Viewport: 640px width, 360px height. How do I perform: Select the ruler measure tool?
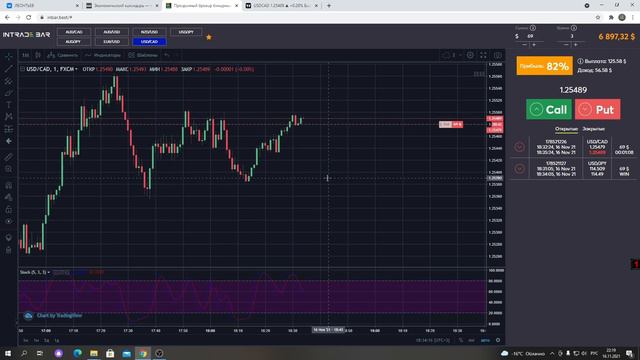point(9,157)
